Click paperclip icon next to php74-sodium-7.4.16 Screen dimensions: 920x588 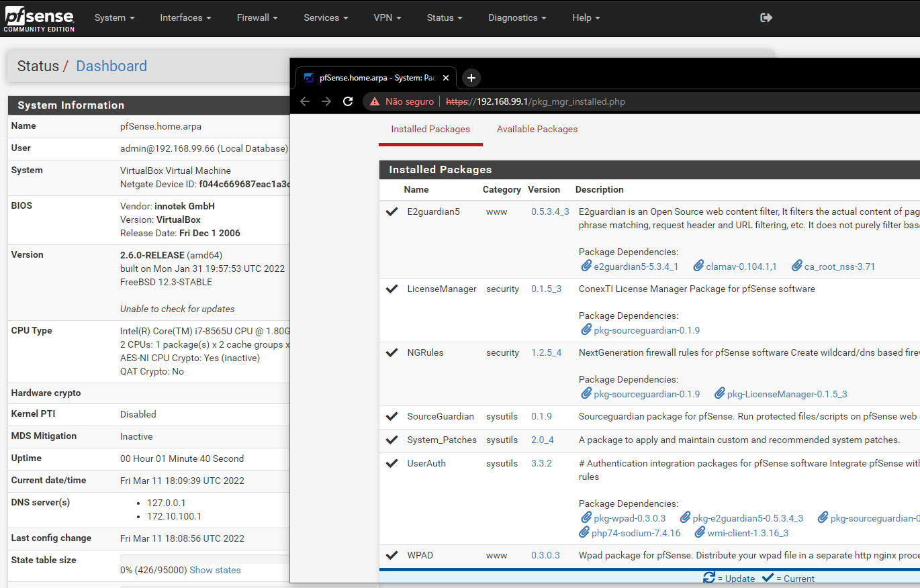pos(586,532)
